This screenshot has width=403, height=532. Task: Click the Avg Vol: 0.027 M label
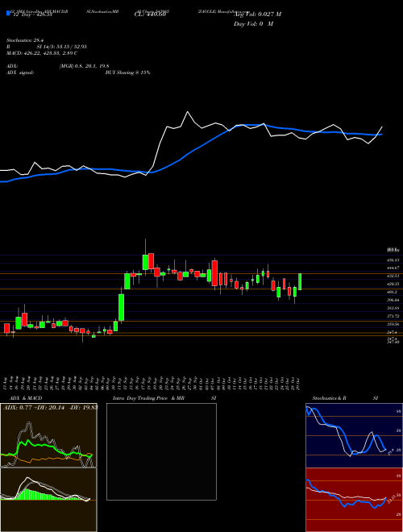pos(257,15)
